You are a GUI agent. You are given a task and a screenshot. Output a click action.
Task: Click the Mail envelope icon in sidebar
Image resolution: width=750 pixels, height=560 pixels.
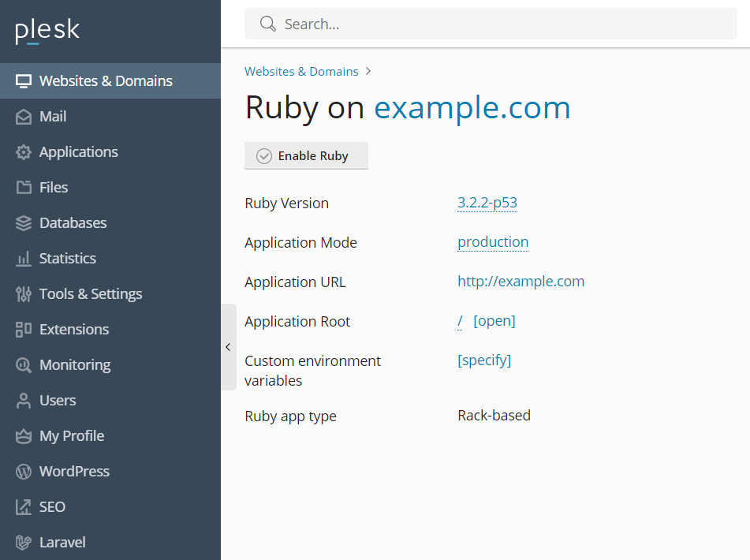[x=24, y=117]
